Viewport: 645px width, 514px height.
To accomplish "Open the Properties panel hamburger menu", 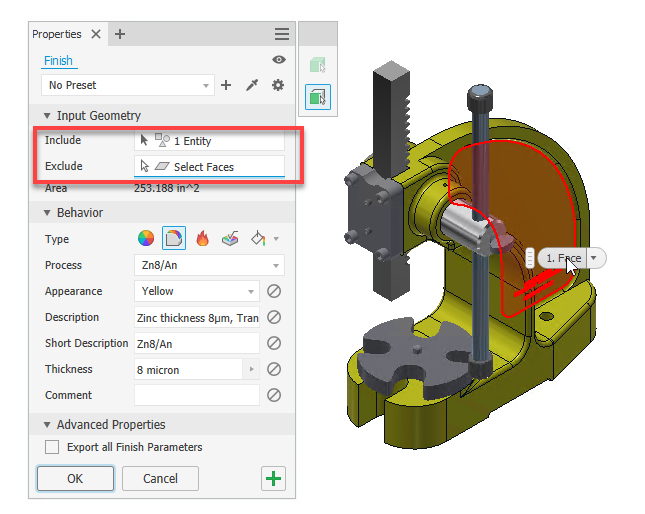I will pyautogui.click(x=282, y=34).
